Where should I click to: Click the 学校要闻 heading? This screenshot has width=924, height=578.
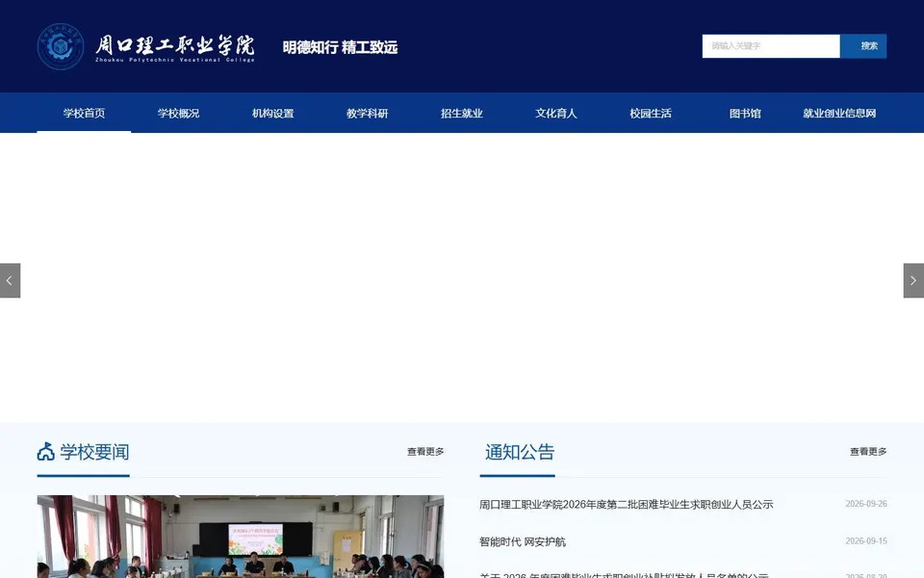point(94,453)
